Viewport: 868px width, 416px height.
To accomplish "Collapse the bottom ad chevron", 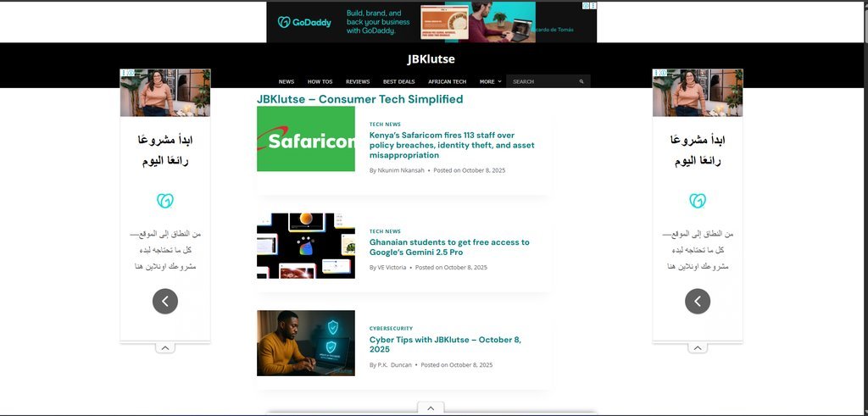I will coord(431,408).
